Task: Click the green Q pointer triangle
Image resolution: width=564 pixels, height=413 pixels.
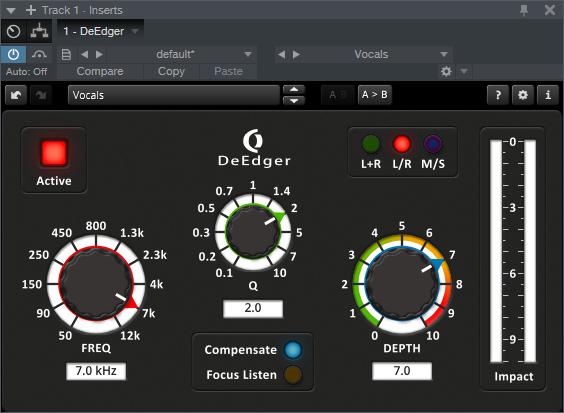Action: pyautogui.click(x=279, y=217)
